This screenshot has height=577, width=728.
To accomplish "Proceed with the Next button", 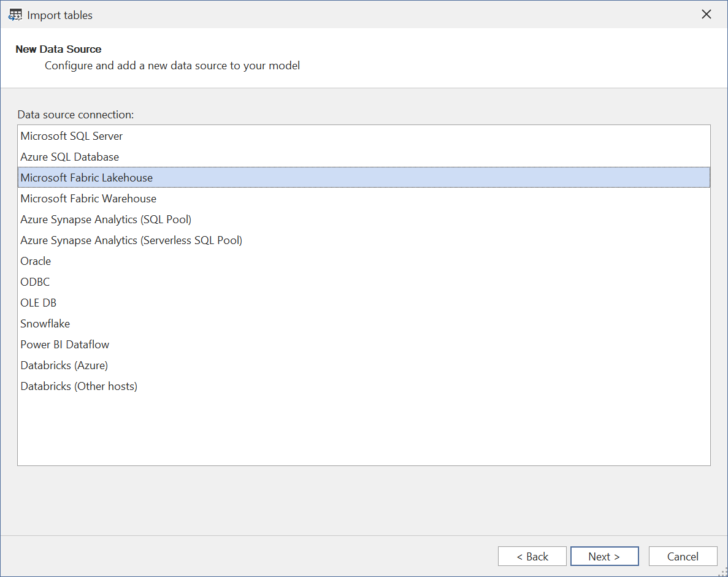I will click(605, 556).
